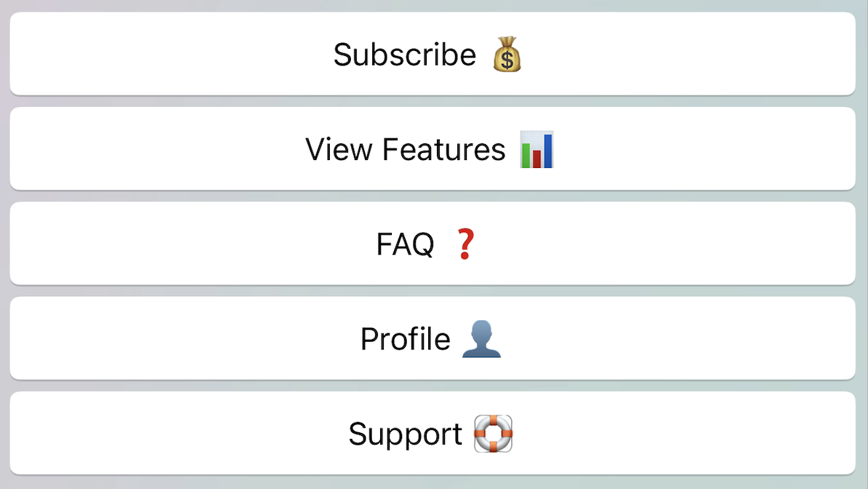Click the "FAQ" text label
Image resolution: width=868 pixels, height=489 pixels.
[405, 244]
